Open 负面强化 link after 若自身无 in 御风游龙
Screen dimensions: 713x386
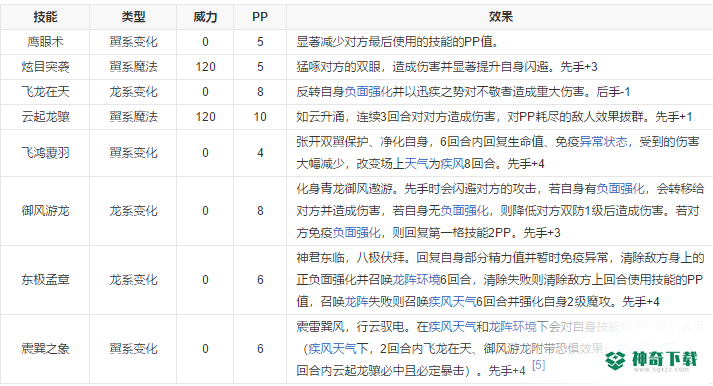tap(464, 211)
